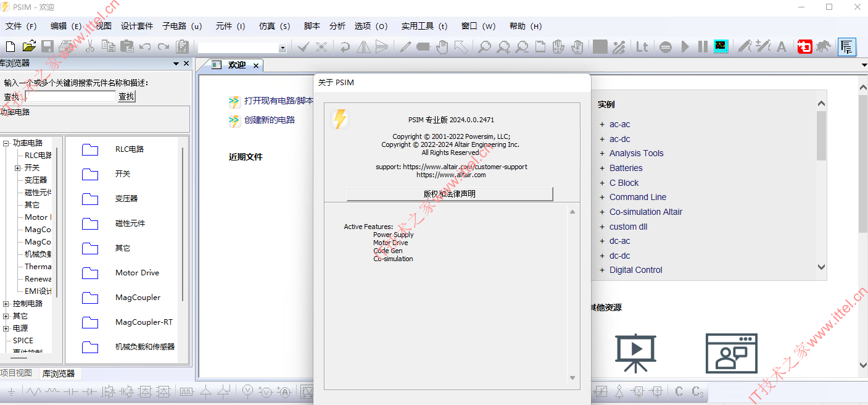868x405 pixels.
Task: Click the Lt toolbar icon
Action: 642,47
